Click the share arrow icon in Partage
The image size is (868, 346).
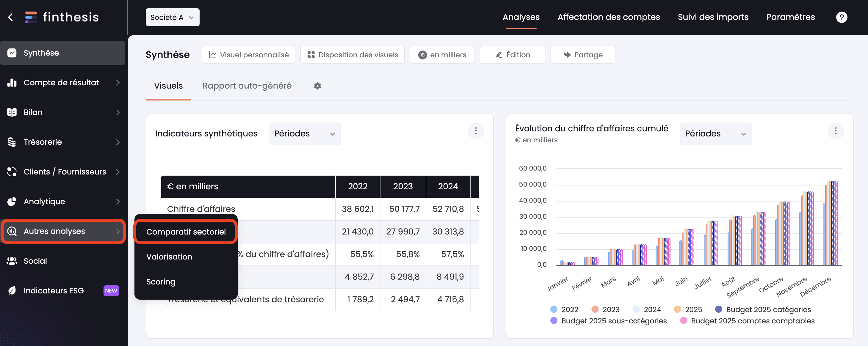click(567, 54)
